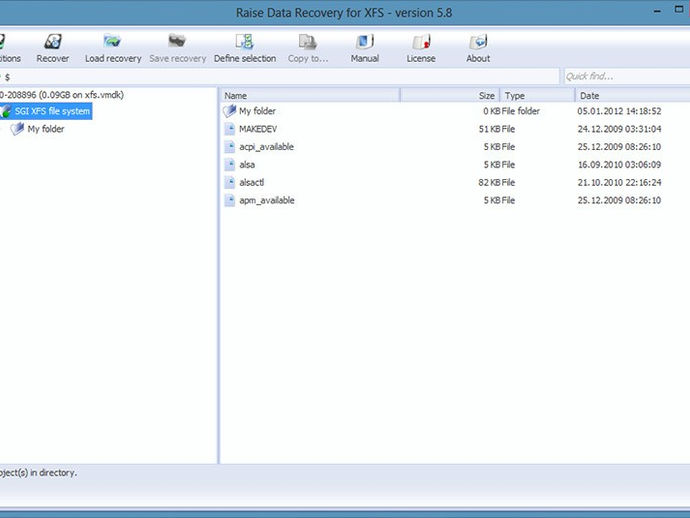Select the acpi_available file name
The height and width of the screenshot is (518, 690).
tap(266, 147)
